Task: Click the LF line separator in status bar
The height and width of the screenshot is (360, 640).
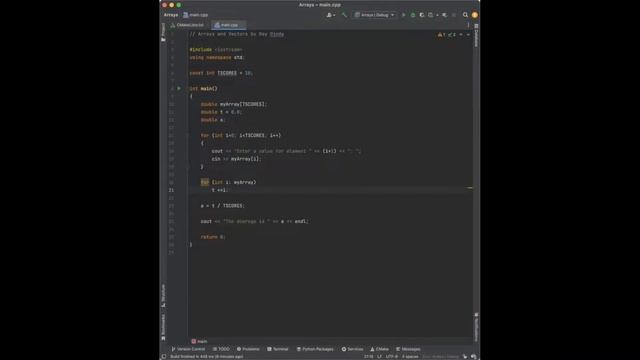Action: point(379,356)
